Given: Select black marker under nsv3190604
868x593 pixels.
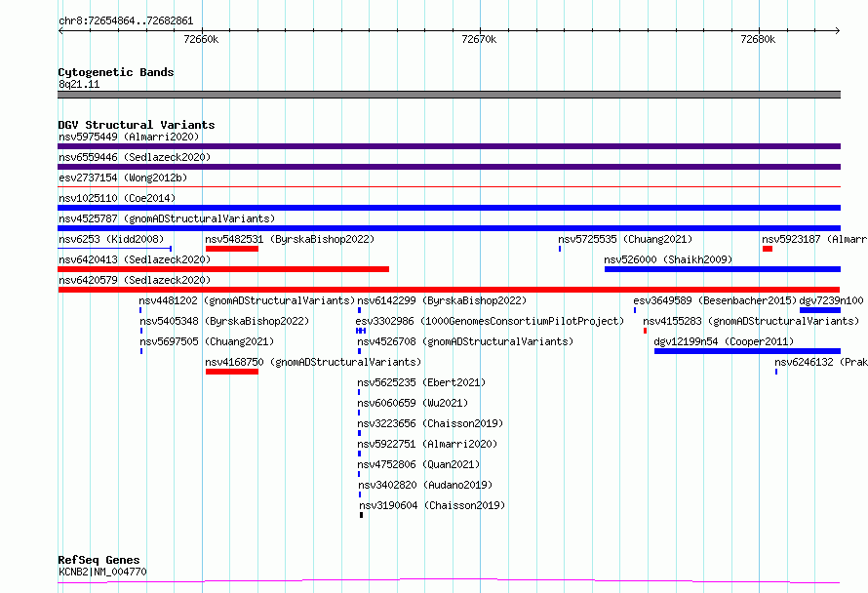Looking at the screenshot, I should (x=362, y=515).
